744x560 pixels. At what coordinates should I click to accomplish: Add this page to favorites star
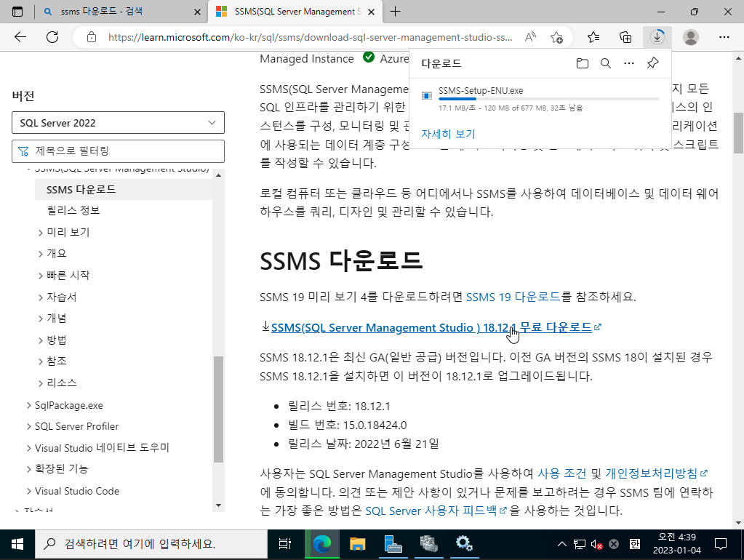click(556, 37)
